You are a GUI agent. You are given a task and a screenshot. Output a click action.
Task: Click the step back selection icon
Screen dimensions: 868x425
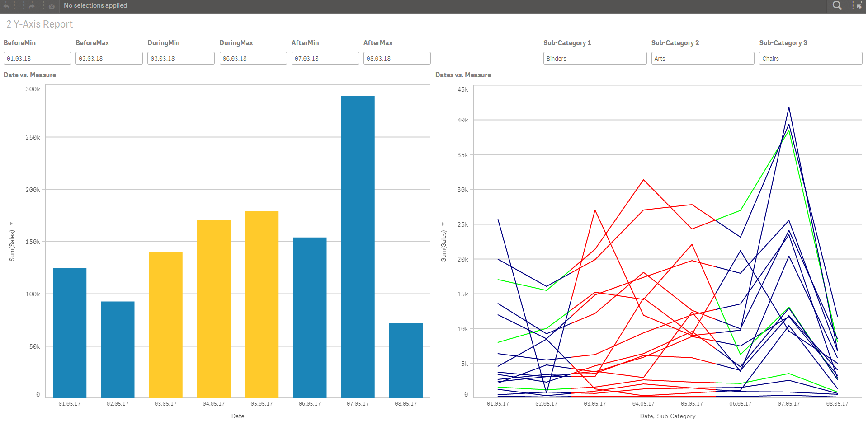[9, 5]
